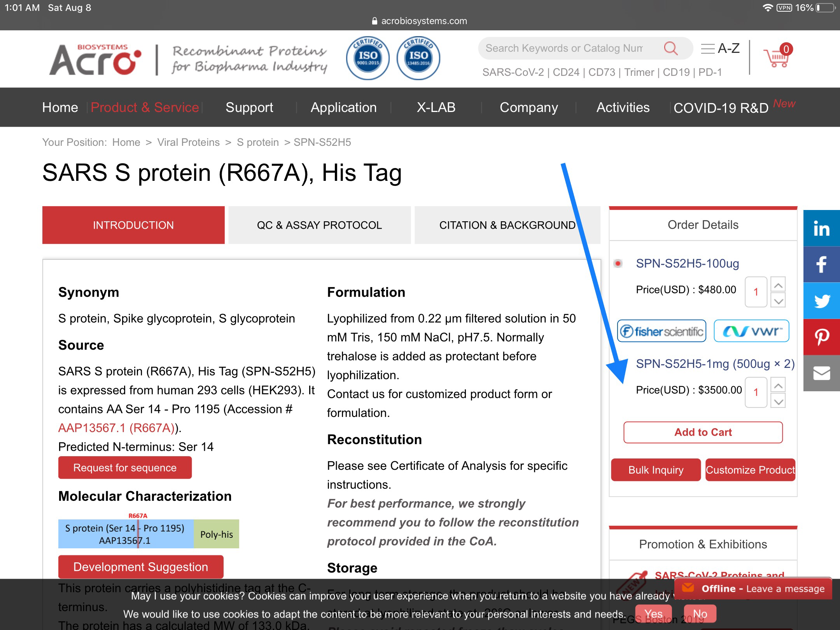The image size is (840, 630).
Task: Increase quantity for the 1mg item
Action: 778,385
